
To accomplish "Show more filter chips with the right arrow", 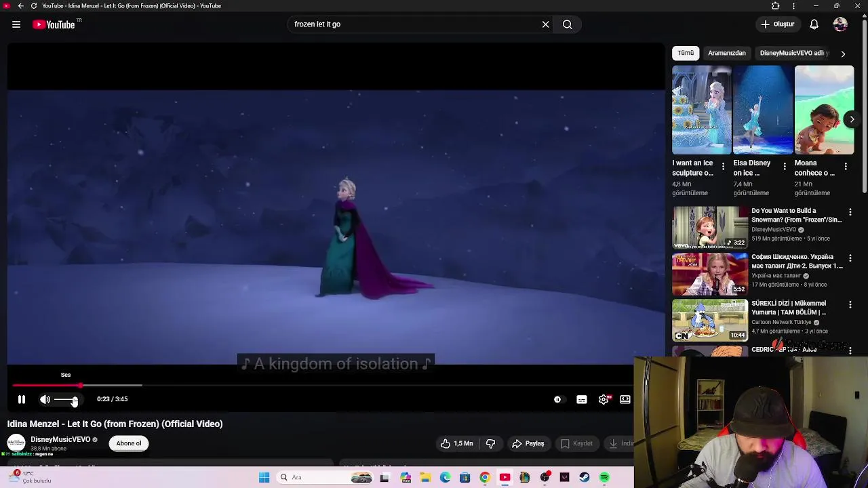I will pos(843,54).
